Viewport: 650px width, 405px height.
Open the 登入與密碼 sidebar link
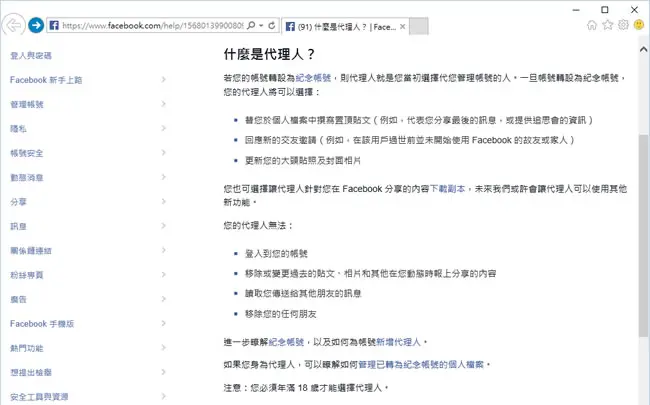[x=31, y=56]
